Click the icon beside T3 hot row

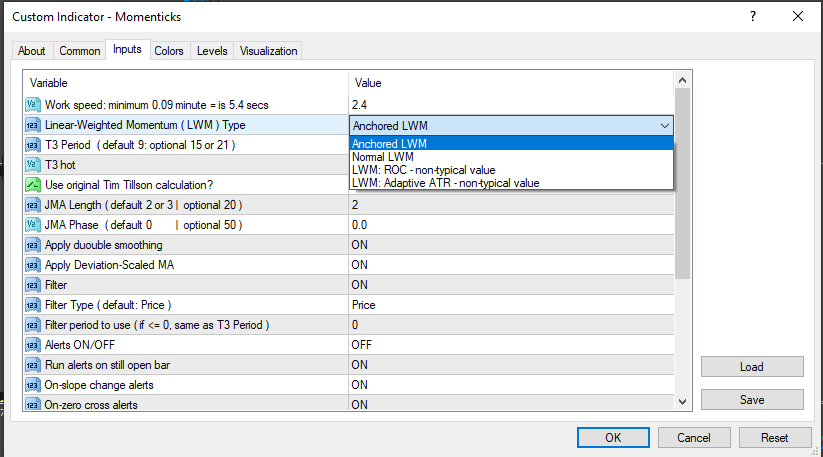pyautogui.click(x=33, y=165)
